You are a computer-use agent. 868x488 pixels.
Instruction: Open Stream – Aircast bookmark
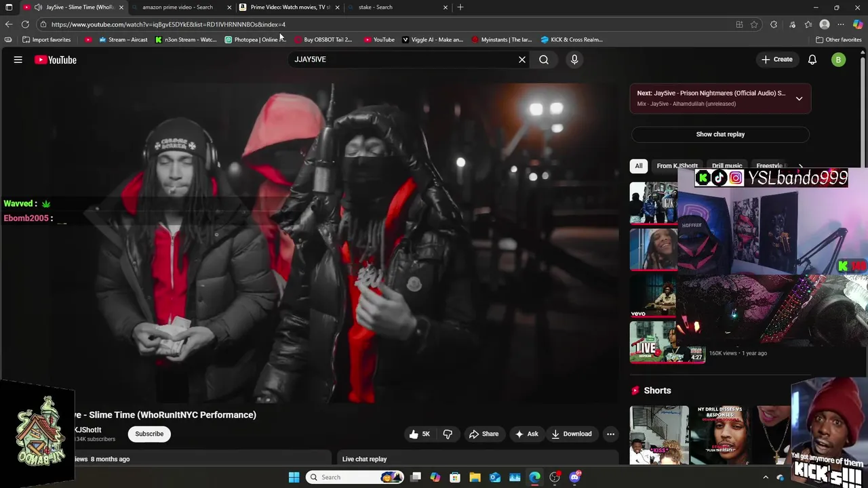pyautogui.click(x=123, y=39)
